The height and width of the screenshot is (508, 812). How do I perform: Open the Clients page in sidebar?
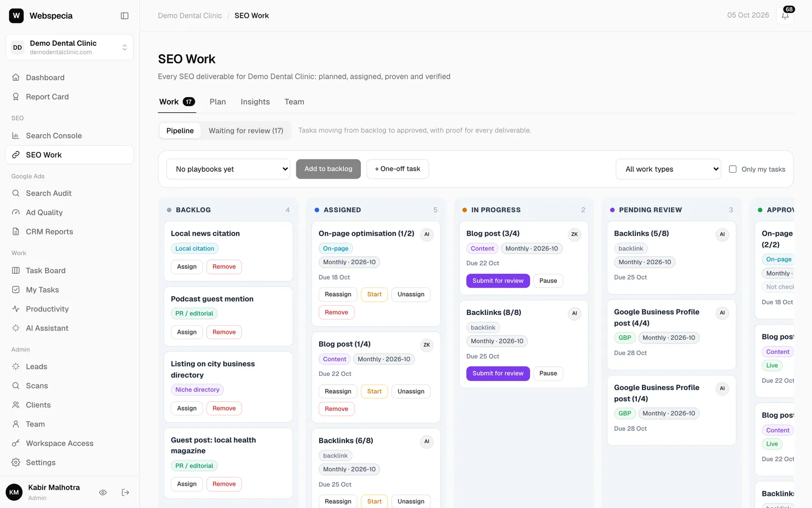point(70,405)
